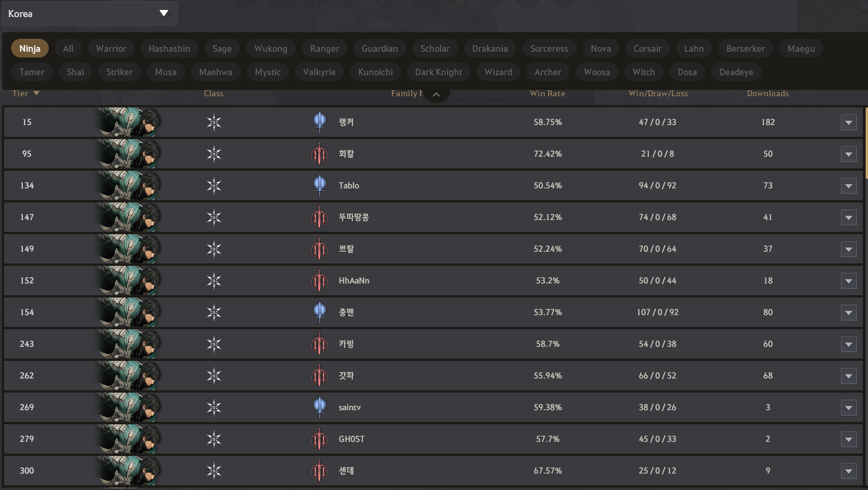Click the Ninja class icon in tier 154 row
Image resolution: width=868 pixels, height=490 pixels.
point(214,312)
